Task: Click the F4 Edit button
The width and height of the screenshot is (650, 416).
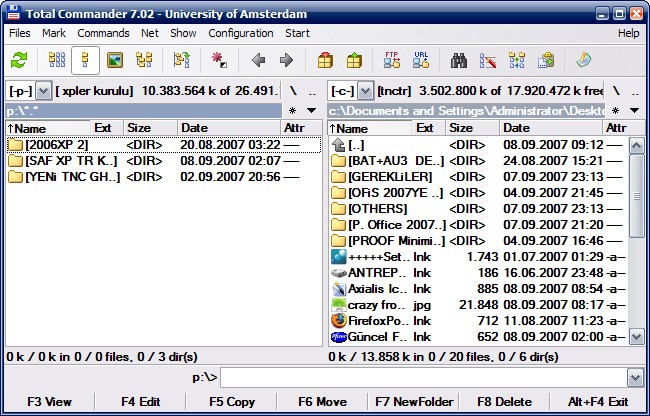Action: pyautogui.click(x=141, y=401)
